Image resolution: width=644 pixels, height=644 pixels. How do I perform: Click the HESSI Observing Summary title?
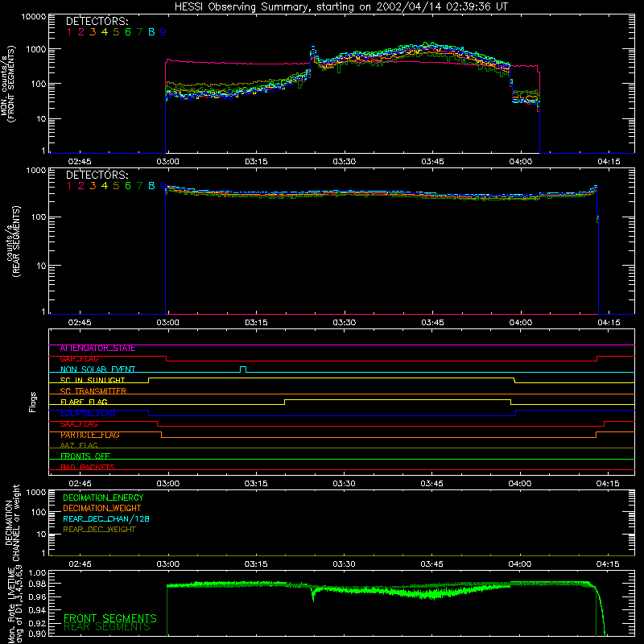coord(341,7)
